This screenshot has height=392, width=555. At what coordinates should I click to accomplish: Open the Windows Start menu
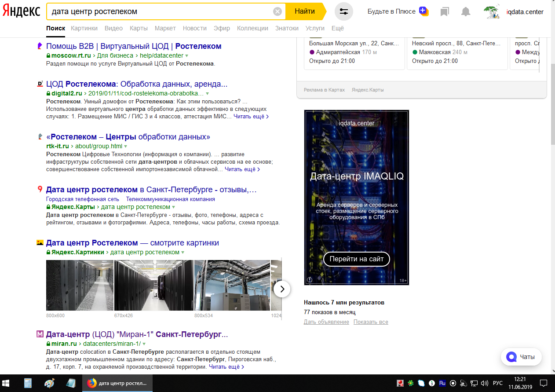point(7,383)
